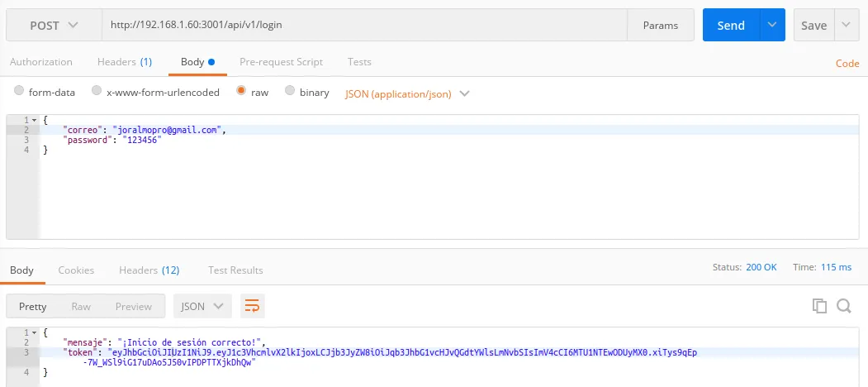Click the request URL input field
The height and width of the screenshot is (387, 868).
coord(363,26)
